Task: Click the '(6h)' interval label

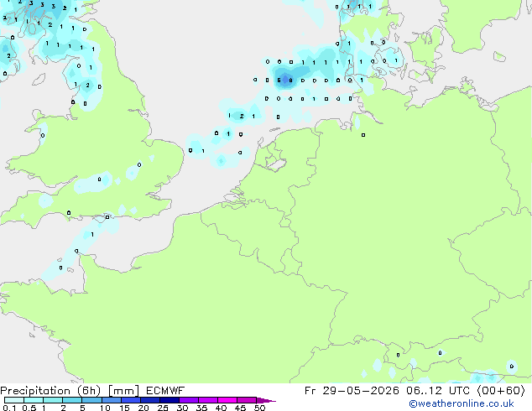Action: point(89,391)
